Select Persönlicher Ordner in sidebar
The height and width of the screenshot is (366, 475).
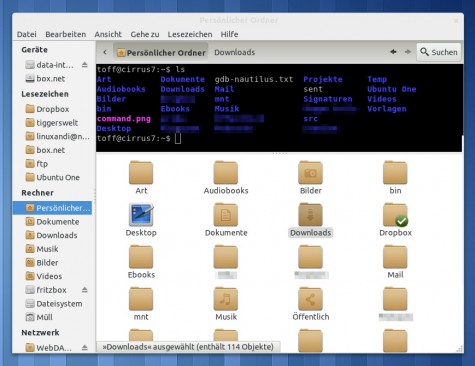(52, 208)
